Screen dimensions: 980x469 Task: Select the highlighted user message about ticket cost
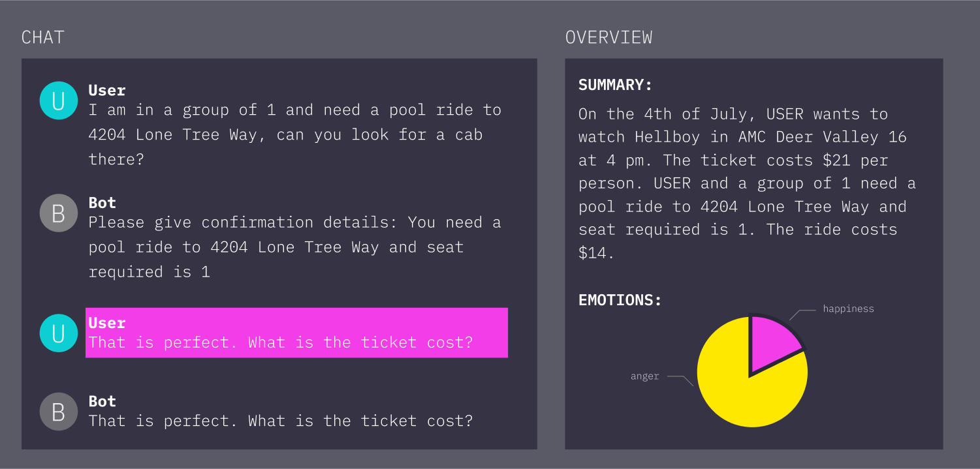[296, 333]
